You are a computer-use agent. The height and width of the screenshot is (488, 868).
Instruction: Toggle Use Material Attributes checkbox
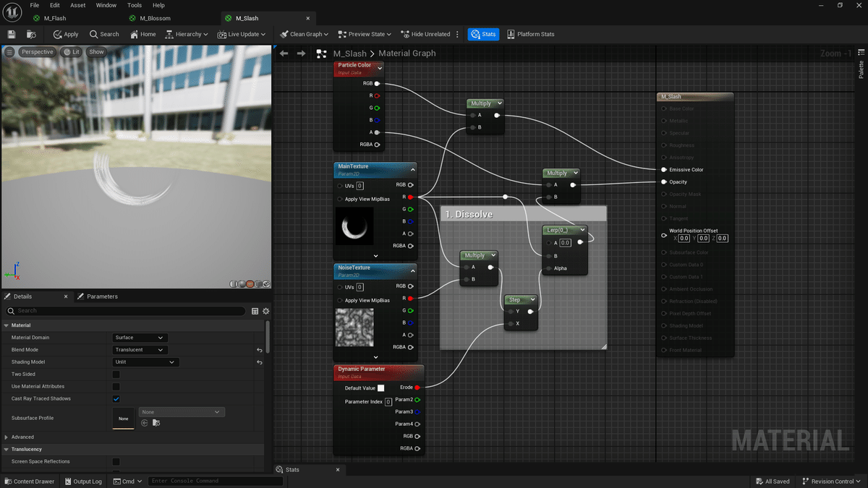pyautogui.click(x=116, y=387)
